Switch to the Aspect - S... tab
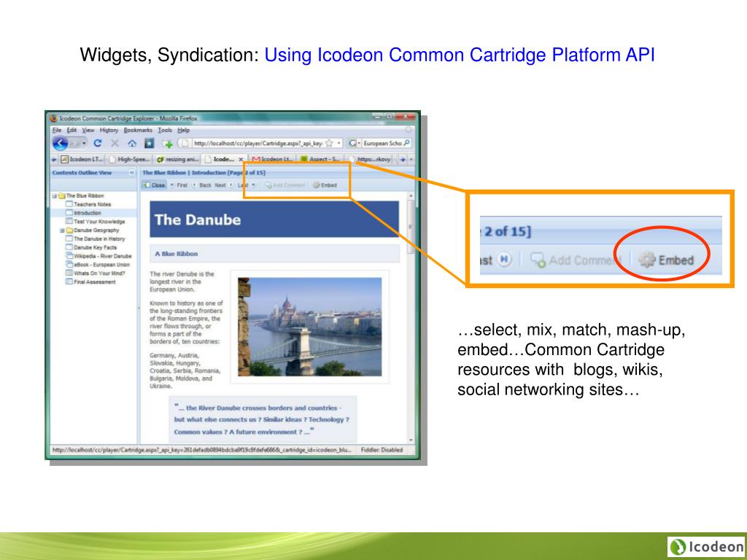This screenshot has height=560, width=747. pyautogui.click(x=321, y=160)
